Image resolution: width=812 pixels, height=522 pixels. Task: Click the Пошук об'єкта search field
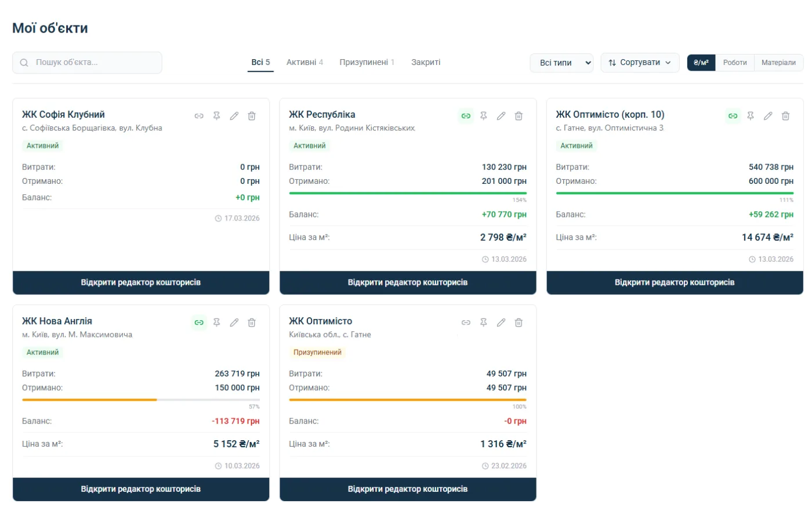[x=87, y=63]
